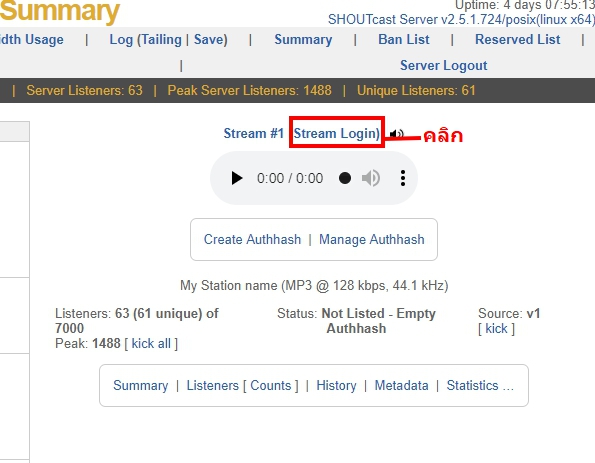This screenshot has width=595, height=463.
Task: Kick all listeners from the stream
Action: pyautogui.click(x=151, y=343)
